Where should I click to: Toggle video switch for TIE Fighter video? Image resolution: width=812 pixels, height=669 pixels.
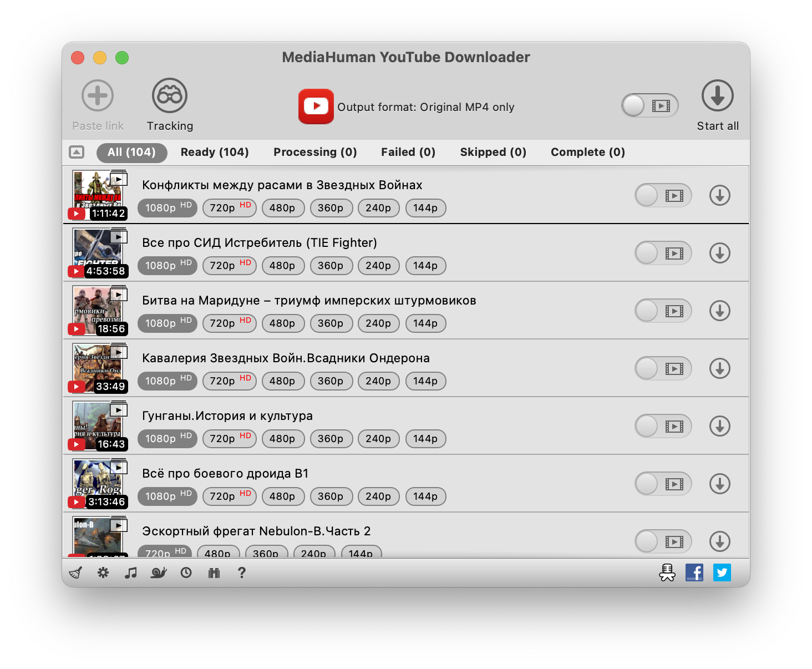pyautogui.click(x=663, y=253)
